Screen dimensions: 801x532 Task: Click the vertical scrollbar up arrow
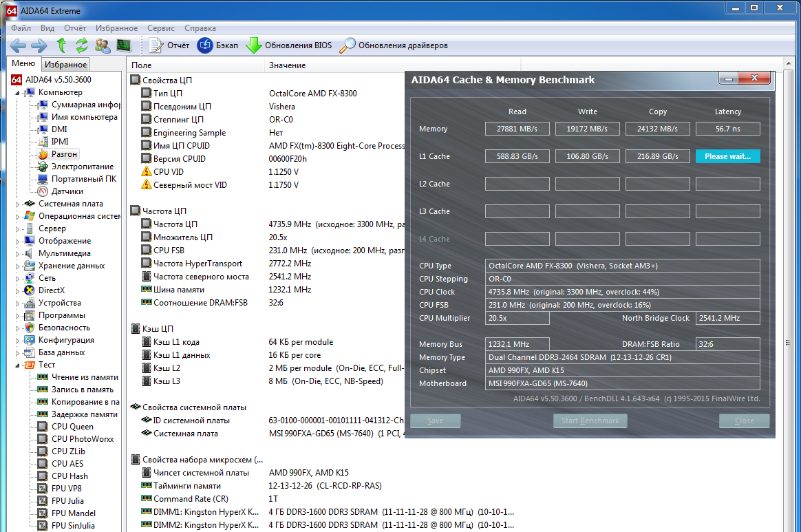coord(788,63)
